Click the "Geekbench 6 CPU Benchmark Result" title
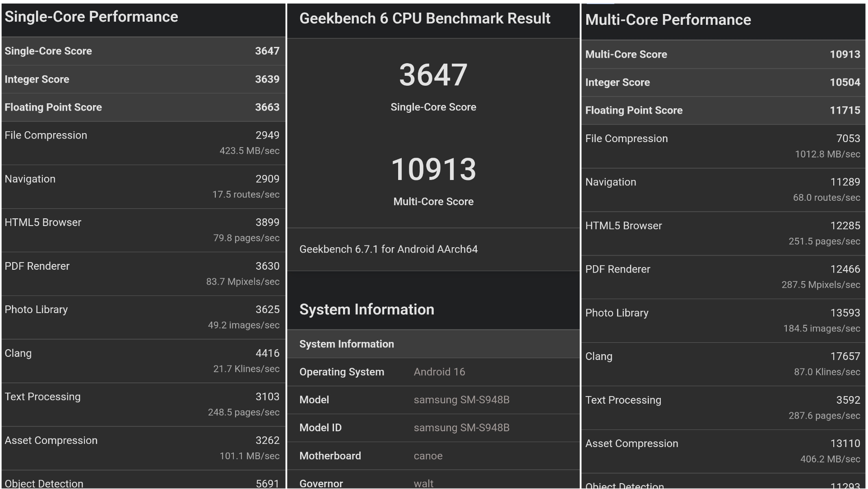 point(425,18)
